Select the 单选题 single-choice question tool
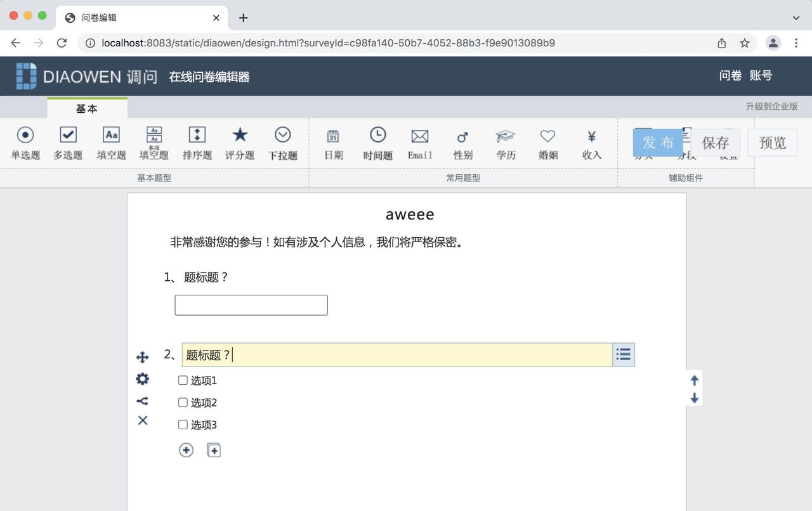 (x=25, y=142)
